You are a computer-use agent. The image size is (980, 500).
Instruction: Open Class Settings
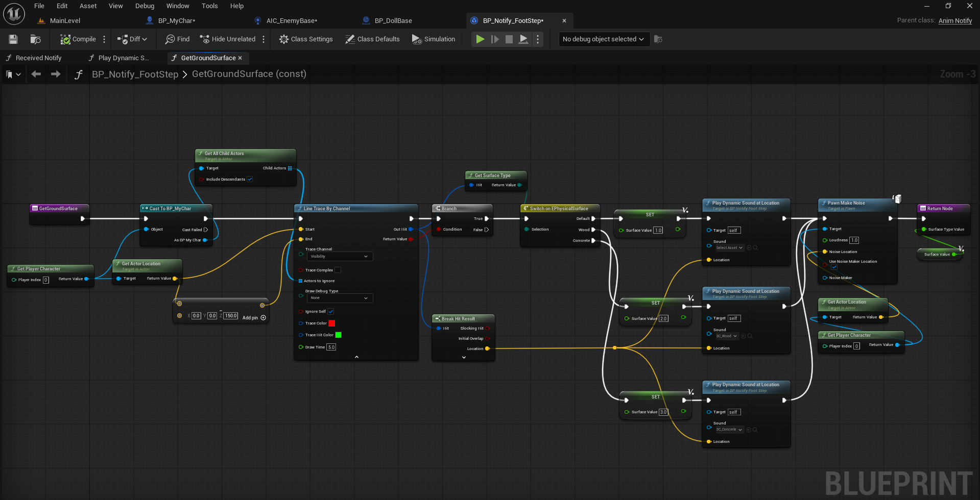pyautogui.click(x=306, y=39)
